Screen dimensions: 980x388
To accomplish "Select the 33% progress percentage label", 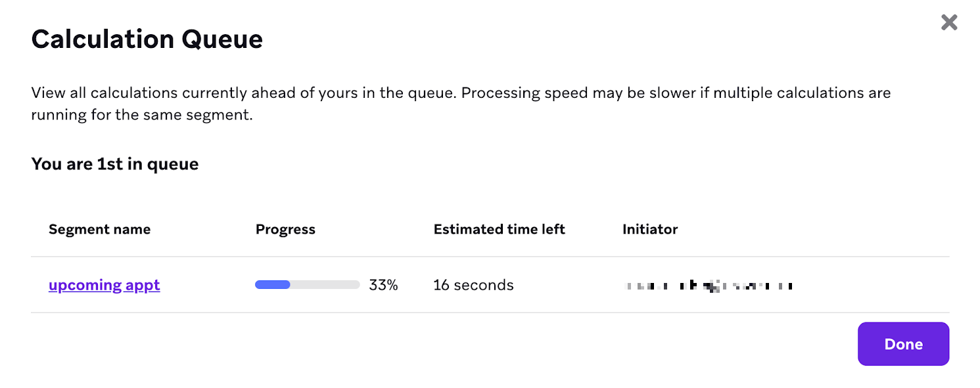I will click(383, 285).
